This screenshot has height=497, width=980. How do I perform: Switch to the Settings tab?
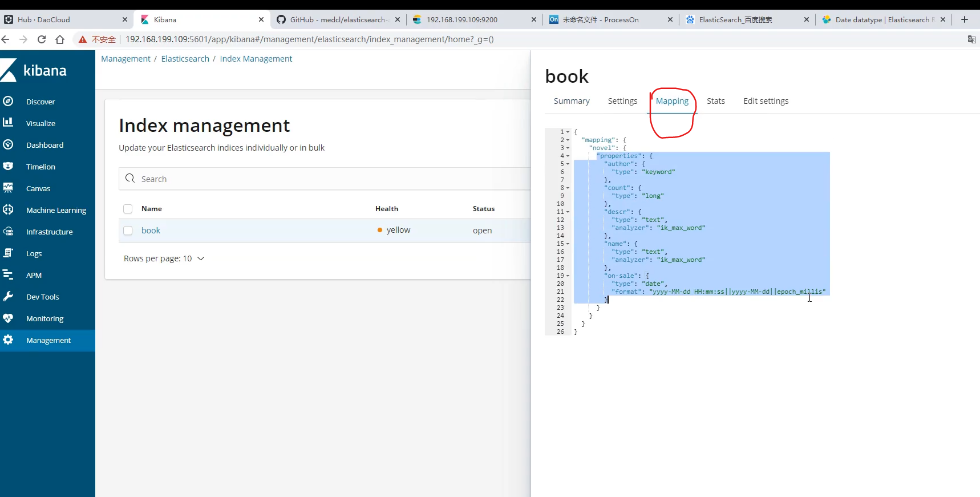tap(622, 101)
